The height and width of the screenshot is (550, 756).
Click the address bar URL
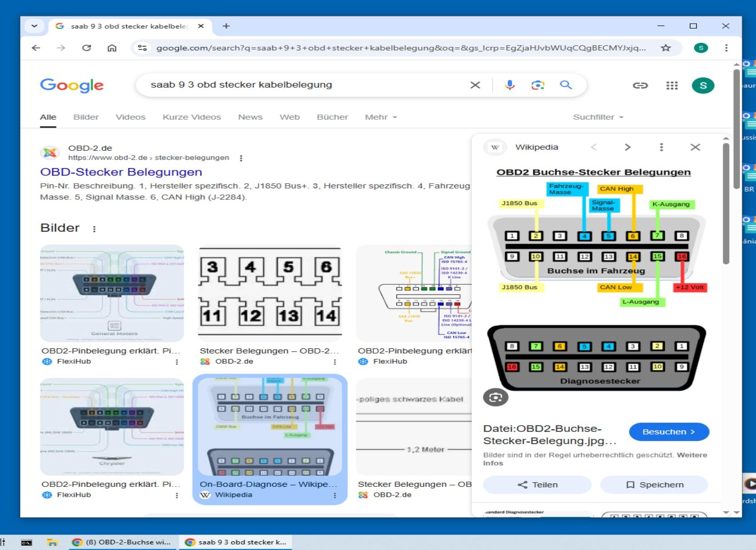pyautogui.click(x=401, y=48)
